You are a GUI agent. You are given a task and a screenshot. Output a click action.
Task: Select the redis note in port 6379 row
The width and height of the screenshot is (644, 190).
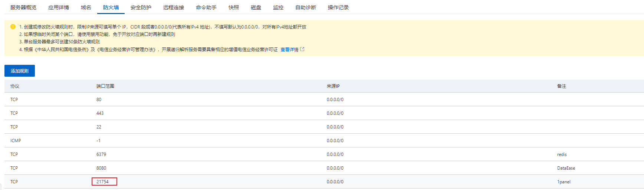tap(562, 154)
